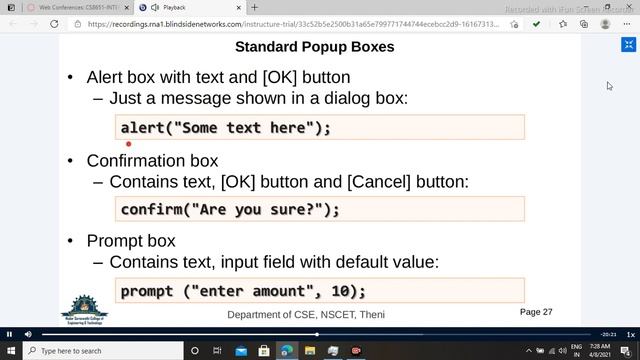Viewport: 640px width, 360px height.
Task: Show hidden system tray icons
Action: tap(529, 351)
